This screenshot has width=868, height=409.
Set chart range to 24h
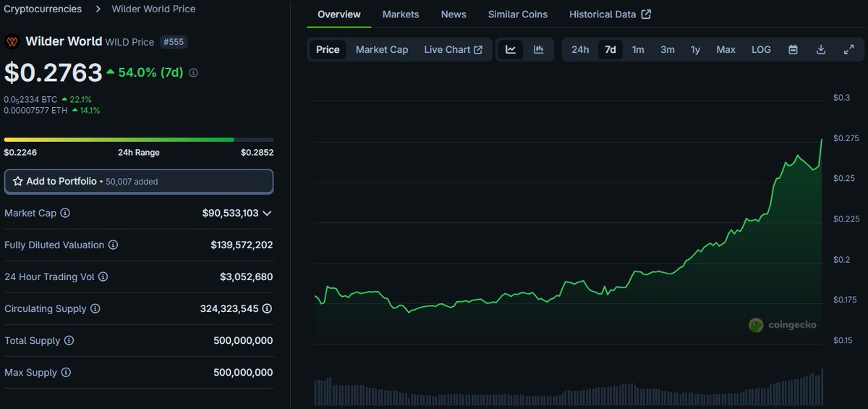tap(580, 49)
